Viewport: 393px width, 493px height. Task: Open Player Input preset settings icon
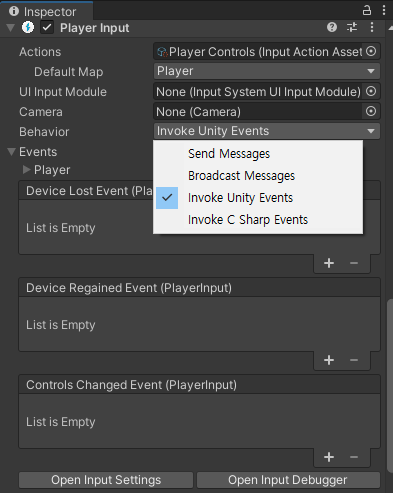click(352, 27)
